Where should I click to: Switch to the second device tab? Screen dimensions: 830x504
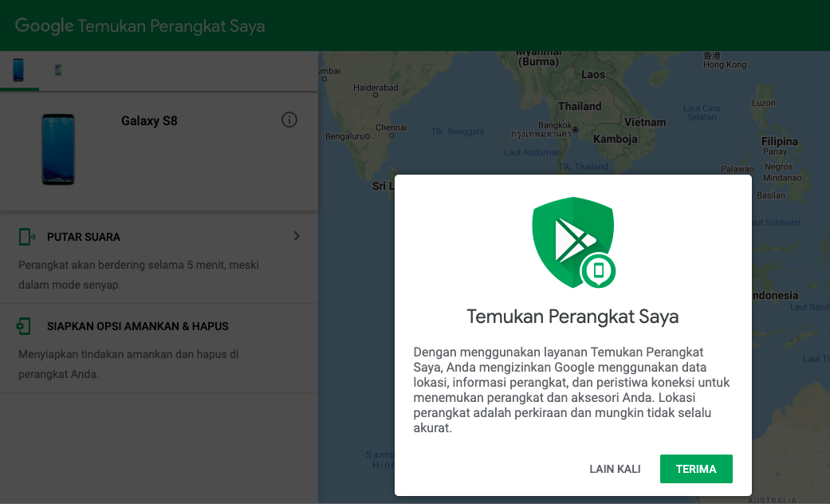click(x=58, y=70)
